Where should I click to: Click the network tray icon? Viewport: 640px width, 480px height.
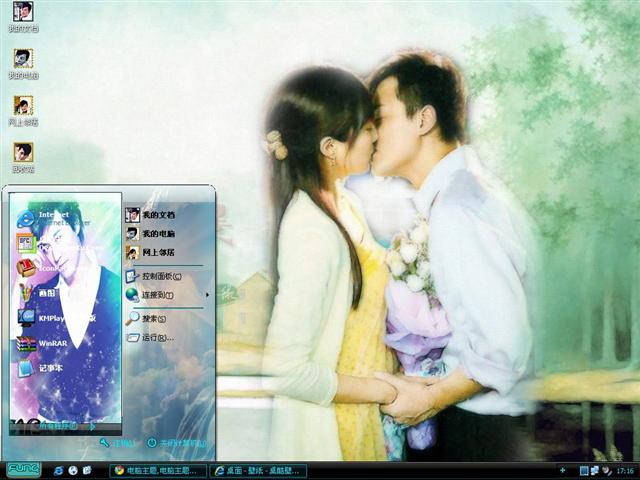point(595,471)
